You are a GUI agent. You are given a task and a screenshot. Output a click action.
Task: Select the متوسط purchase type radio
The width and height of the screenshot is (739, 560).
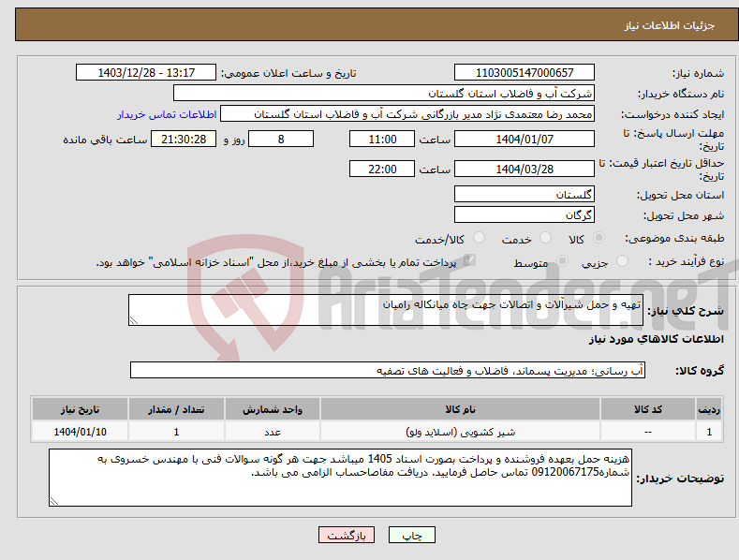tap(562, 260)
